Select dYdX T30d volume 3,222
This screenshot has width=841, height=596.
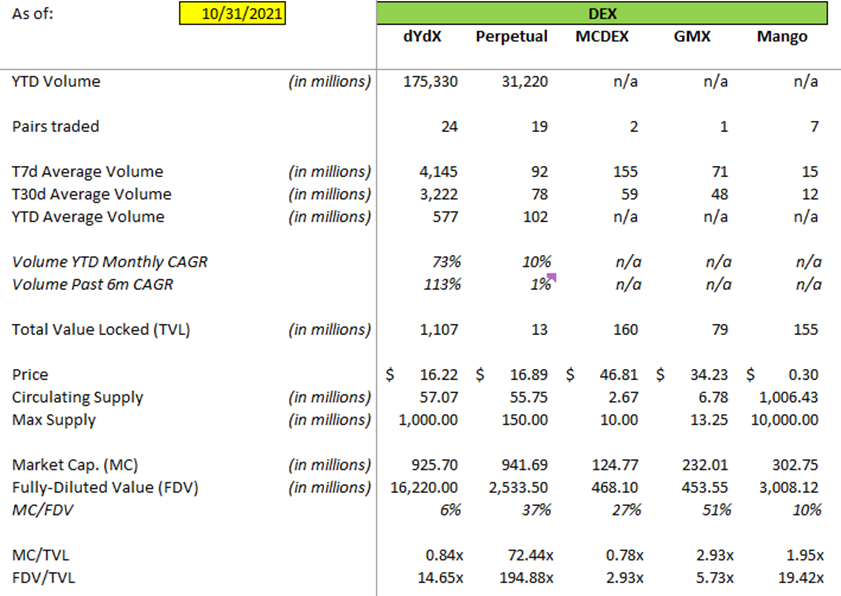click(x=438, y=194)
